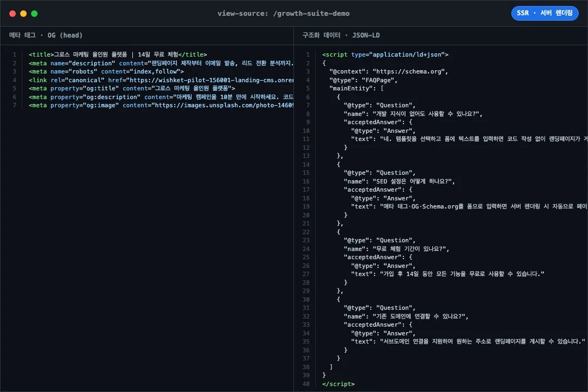Click line number 23 in JSON-LD panel
The width and height of the screenshot is (588, 392).
[306, 240]
